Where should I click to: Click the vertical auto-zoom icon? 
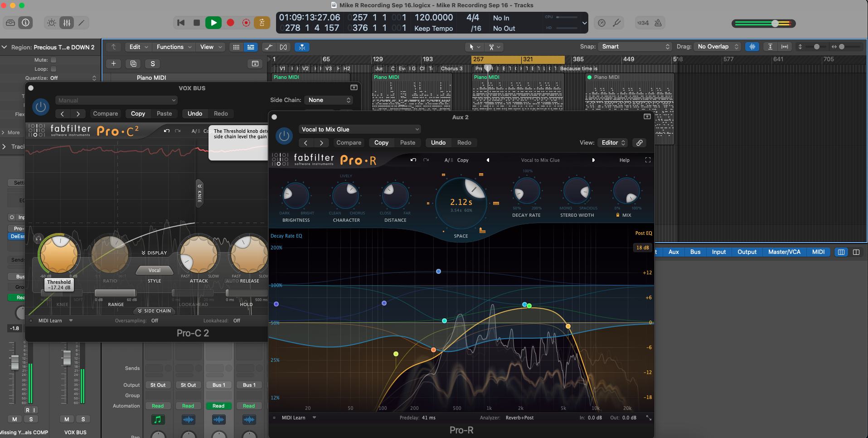point(770,47)
